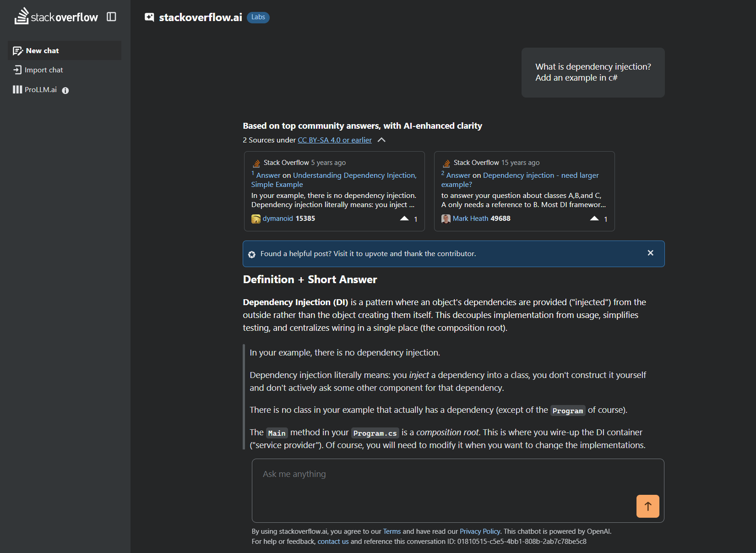Open the CC BY-SA 4.0 license link
Viewport: 756px width, 553px height.
point(334,140)
